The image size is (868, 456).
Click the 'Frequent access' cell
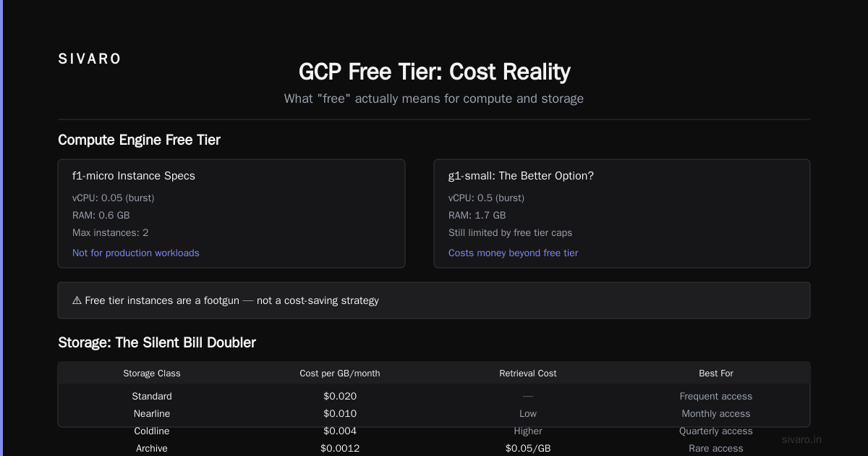click(x=716, y=397)
